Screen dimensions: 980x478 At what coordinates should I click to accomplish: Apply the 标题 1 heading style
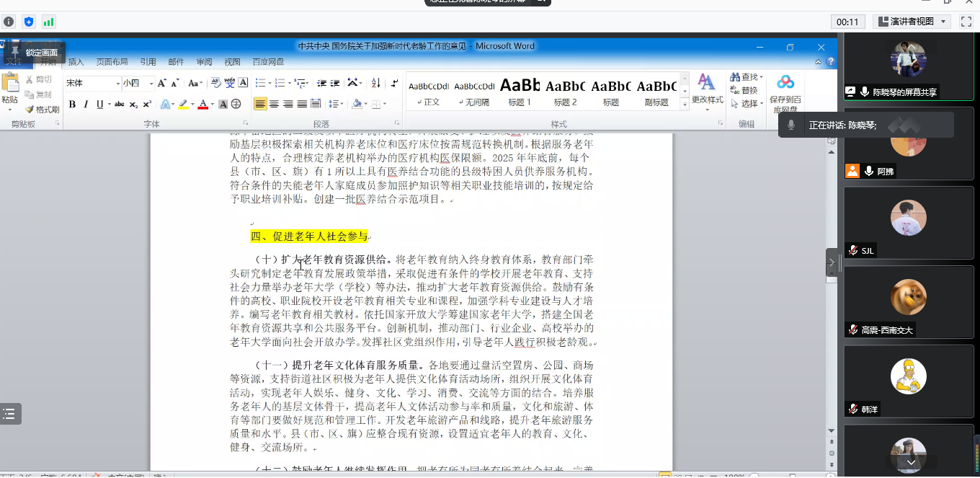[520, 91]
